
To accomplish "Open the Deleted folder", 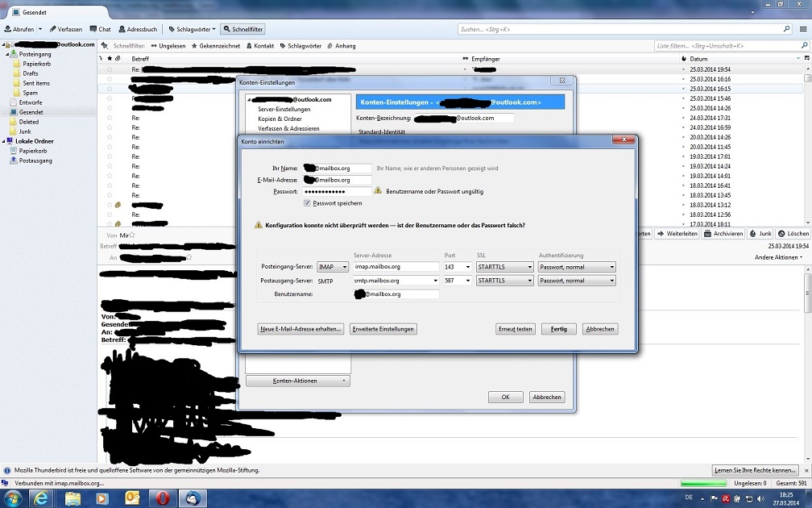I will click(x=28, y=122).
